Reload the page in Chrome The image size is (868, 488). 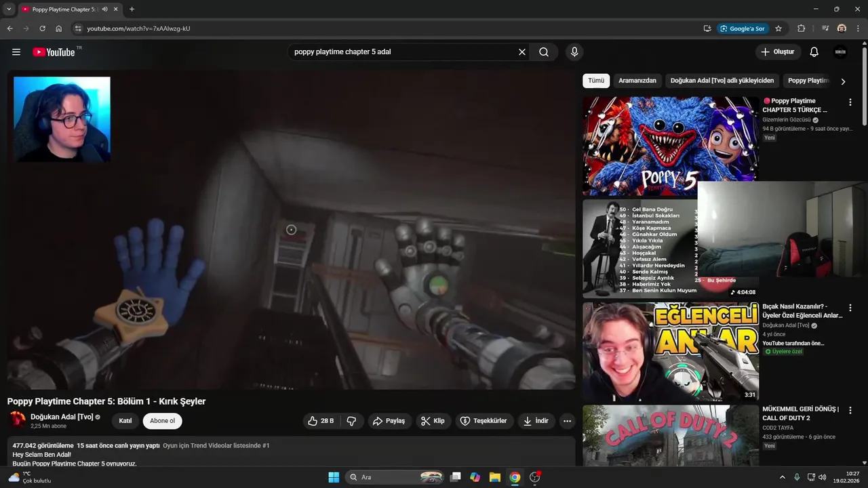(42, 28)
